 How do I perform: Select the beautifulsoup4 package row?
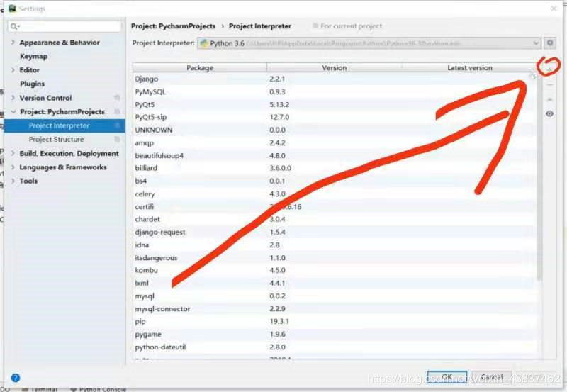pos(335,155)
